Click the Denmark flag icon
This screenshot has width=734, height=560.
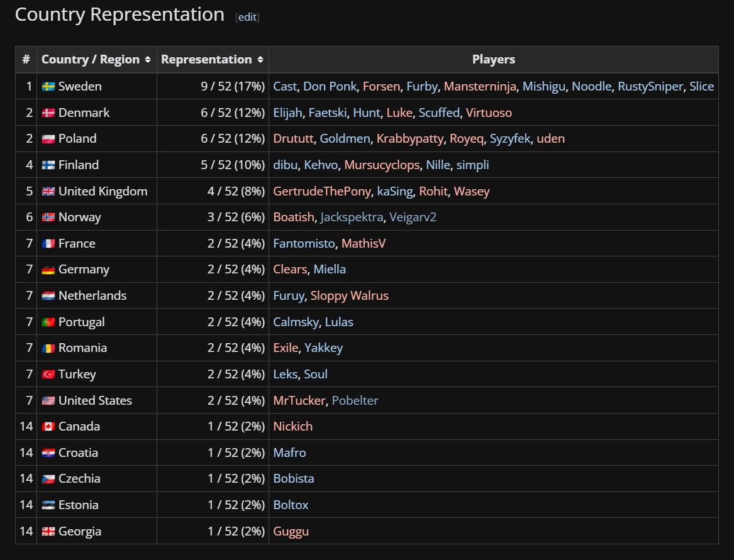coord(48,113)
